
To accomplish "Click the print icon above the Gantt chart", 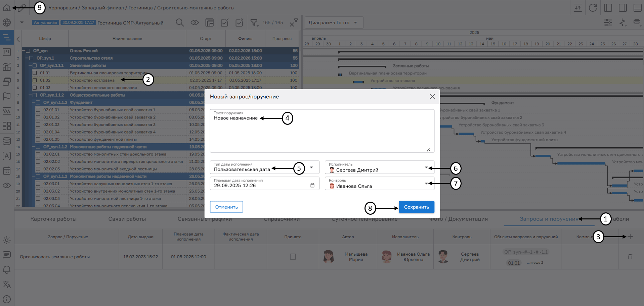I will pyautogui.click(x=637, y=22).
